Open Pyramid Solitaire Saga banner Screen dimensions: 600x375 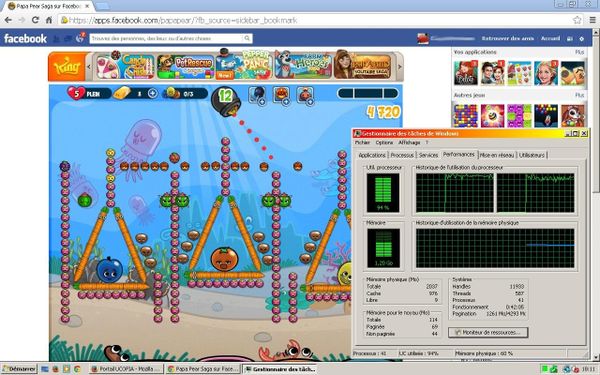[363, 66]
